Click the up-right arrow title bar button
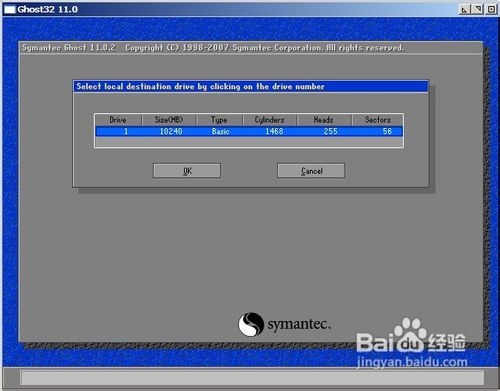This screenshot has width=500, height=391. (478, 9)
